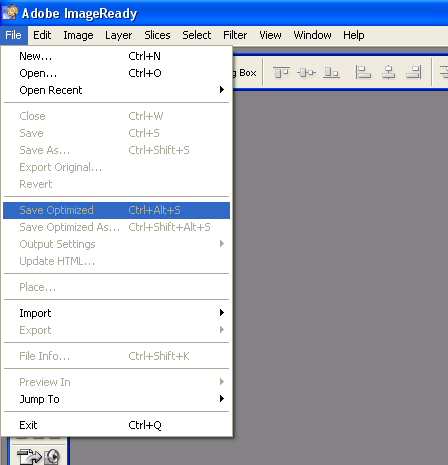Click align left edges icon
The width and height of the screenshot is (448, 465).
pos(363,72)
